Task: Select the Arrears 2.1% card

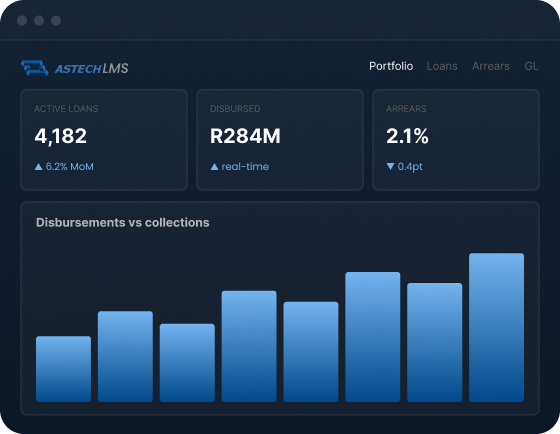Action: coord(456,140)
